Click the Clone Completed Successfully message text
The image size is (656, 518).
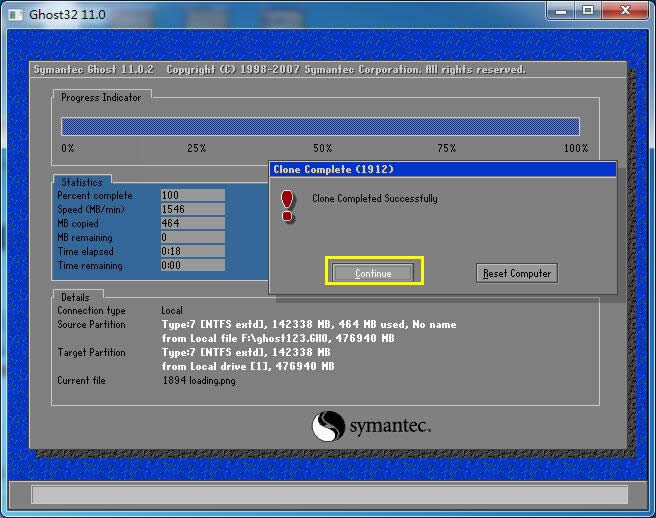374,199
